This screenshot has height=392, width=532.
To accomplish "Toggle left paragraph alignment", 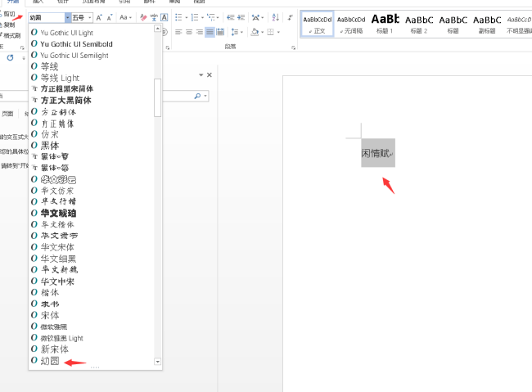I will point(178,32).
